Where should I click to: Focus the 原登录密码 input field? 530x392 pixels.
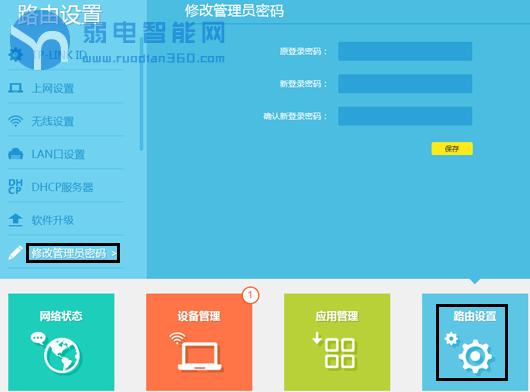pos(405,51)
